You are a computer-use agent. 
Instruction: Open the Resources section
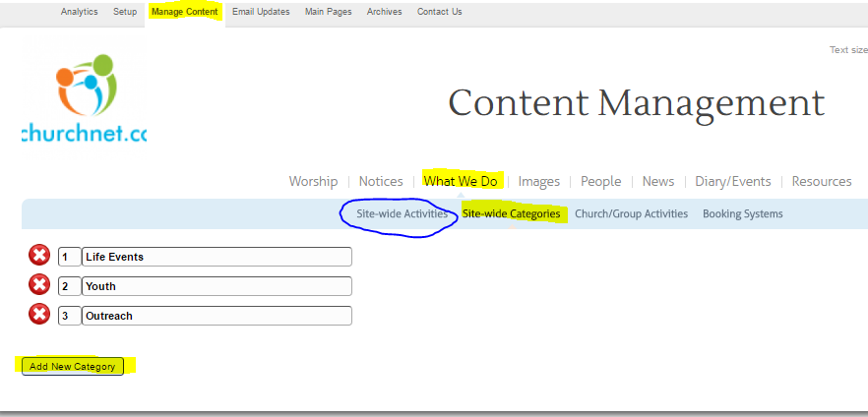821,181
